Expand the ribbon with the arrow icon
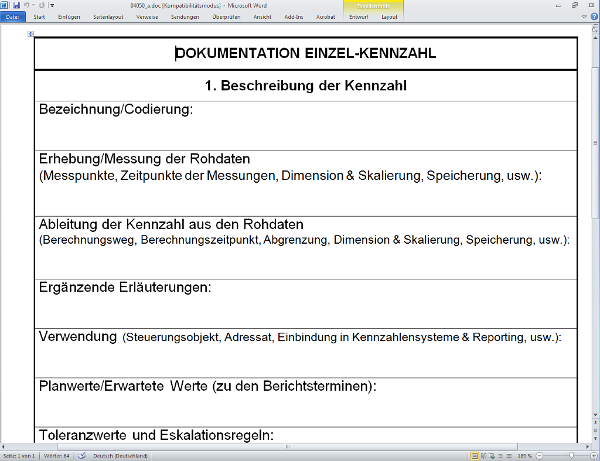Viewport: 600px width, 461px height. (584, 16)
